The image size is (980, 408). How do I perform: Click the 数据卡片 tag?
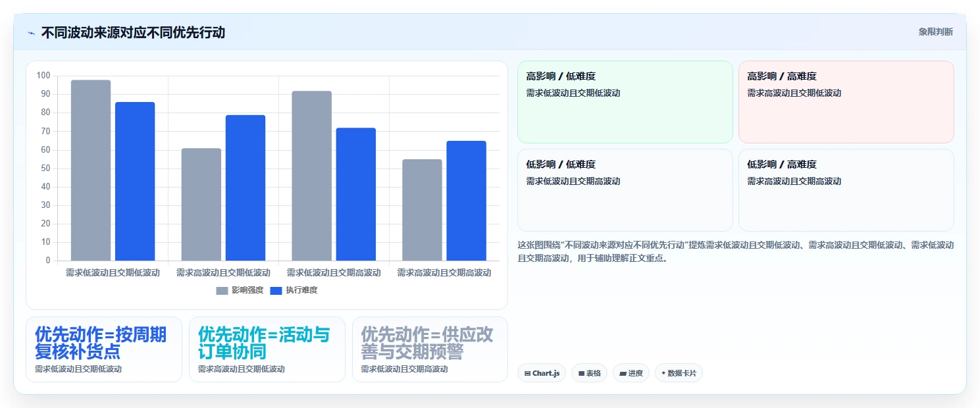point(679,373)
